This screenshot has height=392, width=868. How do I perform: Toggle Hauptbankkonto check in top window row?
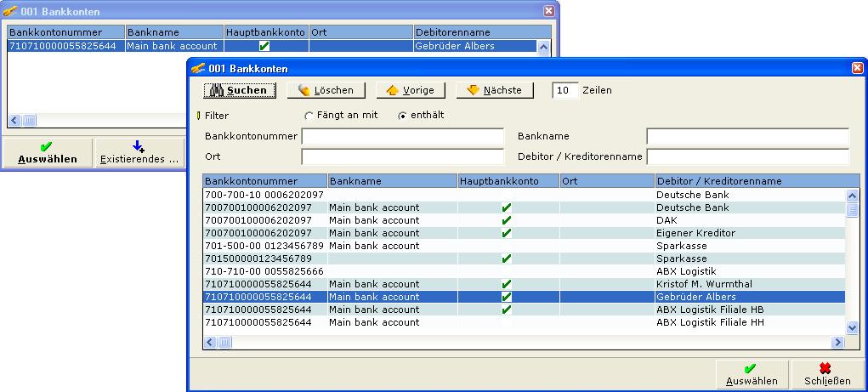pos(264,46)
